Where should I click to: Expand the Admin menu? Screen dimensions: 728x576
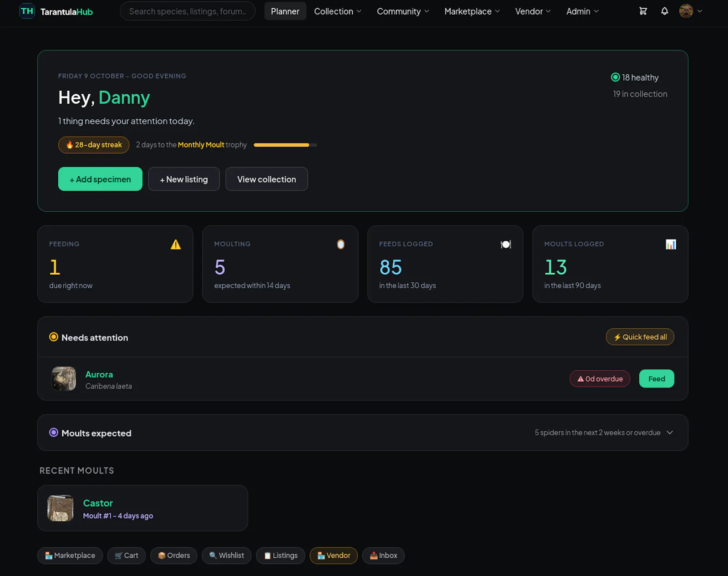pyautogui.click(x=582, y=11)
